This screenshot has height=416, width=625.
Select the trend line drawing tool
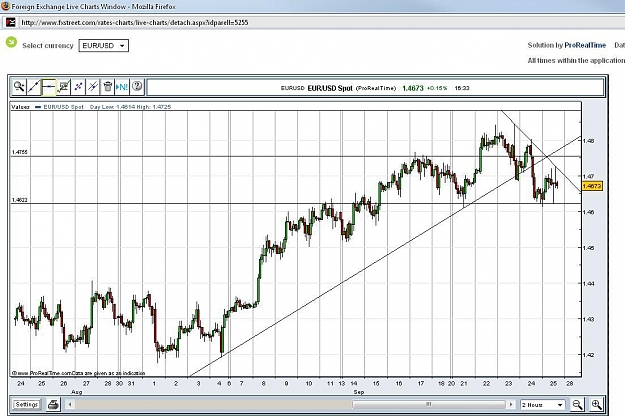click(x=33, y=86)
